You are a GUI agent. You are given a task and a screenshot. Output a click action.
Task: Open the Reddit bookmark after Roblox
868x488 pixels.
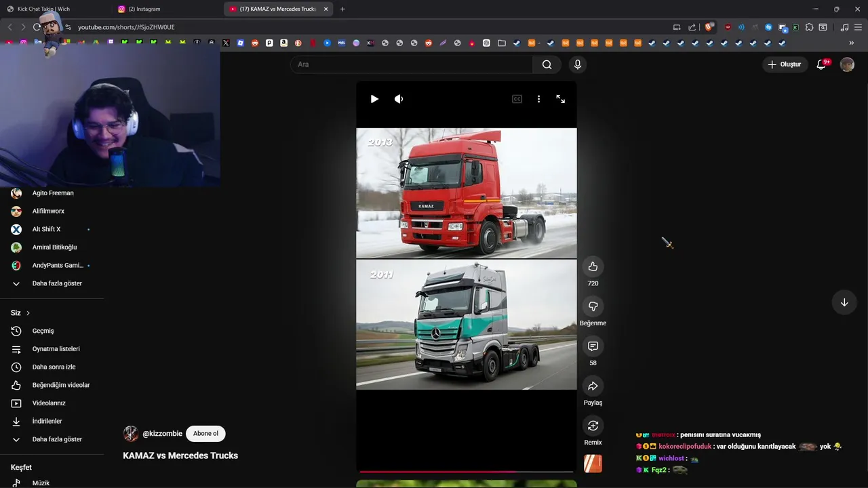pyautogui.click(x=255, y=43)
